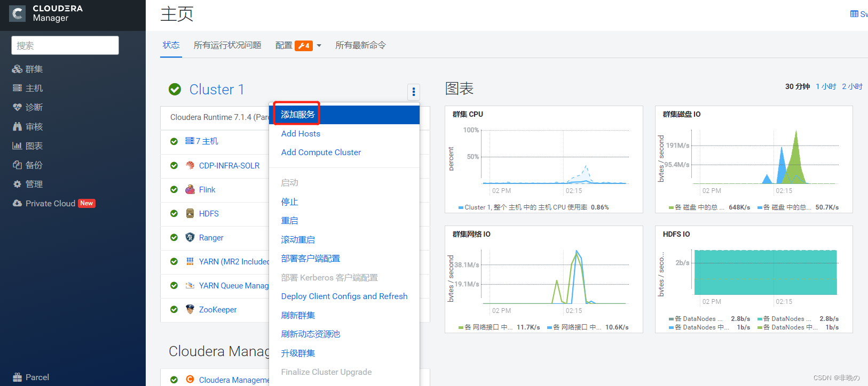
Task: Click the Cluster 1 health status icon
Action: click(175, 90)
